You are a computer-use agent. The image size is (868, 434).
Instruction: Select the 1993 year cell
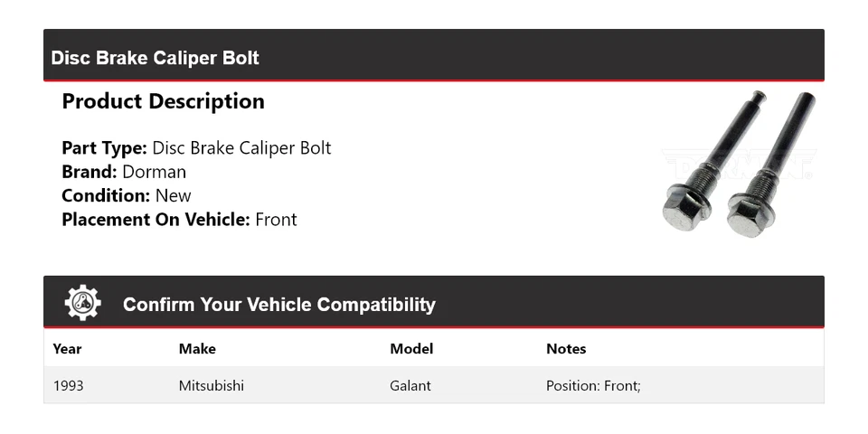coord(69,385)
